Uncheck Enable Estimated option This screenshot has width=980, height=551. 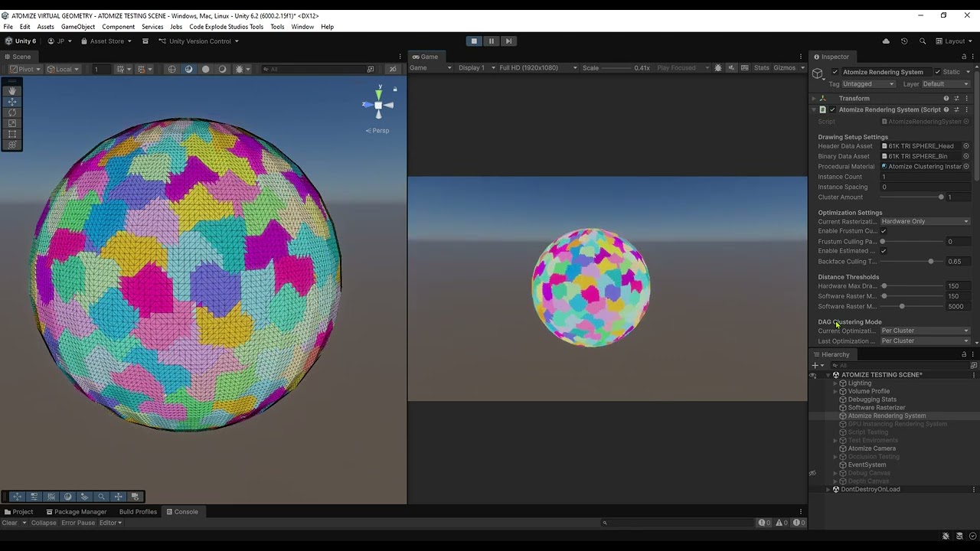tap(884, 251)
